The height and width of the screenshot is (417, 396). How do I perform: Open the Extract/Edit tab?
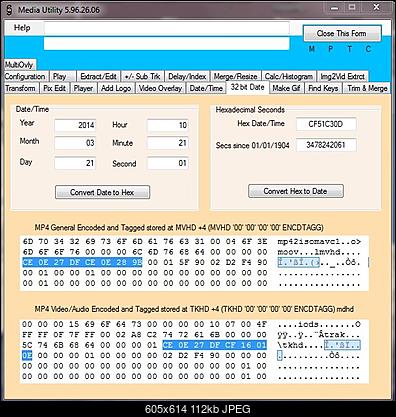tap(98, 76)
